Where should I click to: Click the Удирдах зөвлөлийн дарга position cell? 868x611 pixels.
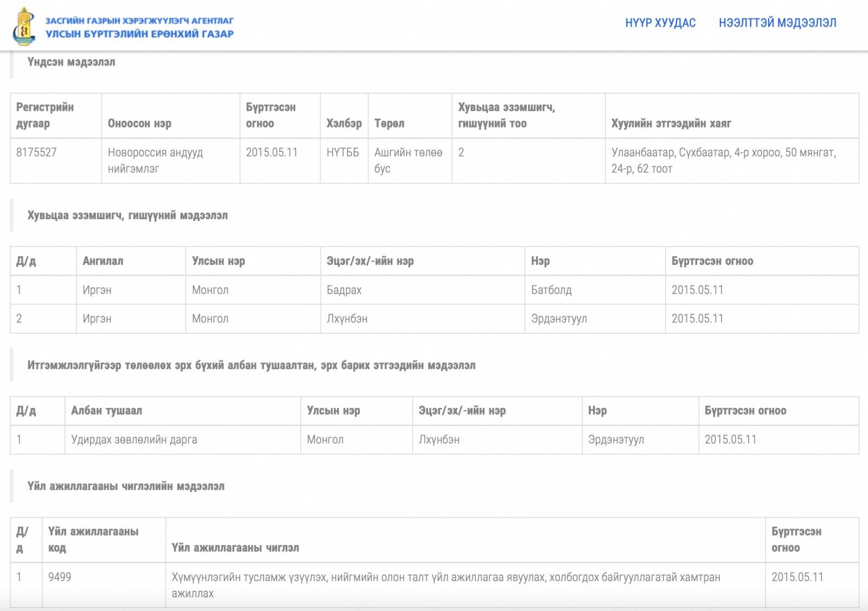[182, 440]
